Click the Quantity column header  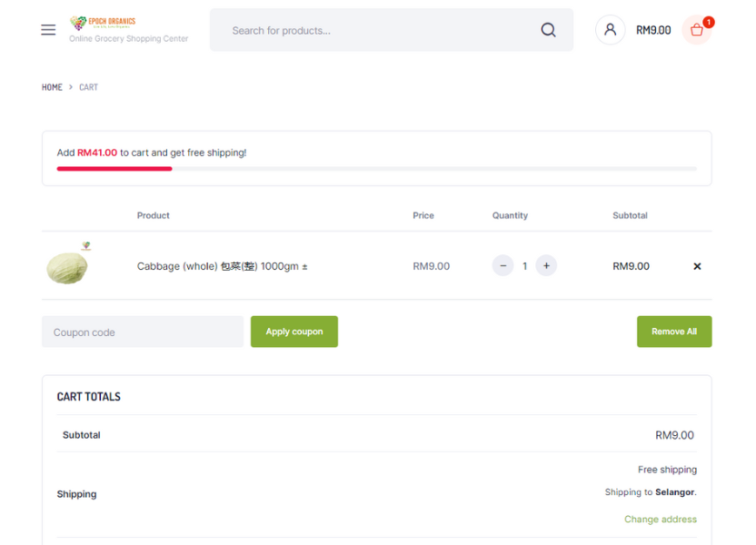tap(510, 215)
